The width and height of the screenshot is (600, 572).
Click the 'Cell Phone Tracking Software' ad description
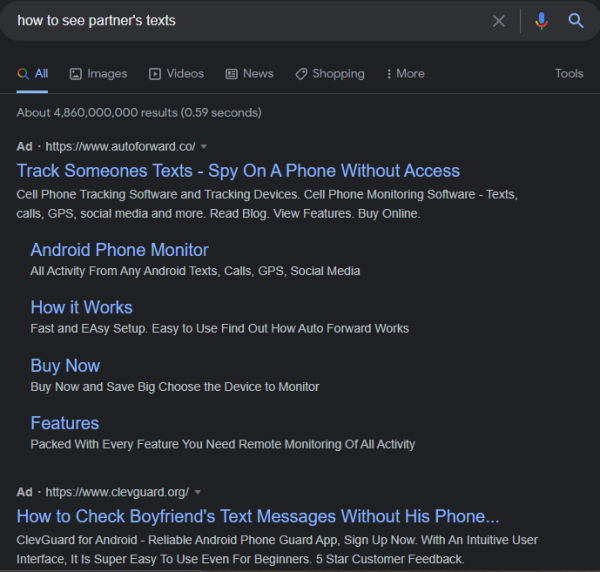(267, 204)
